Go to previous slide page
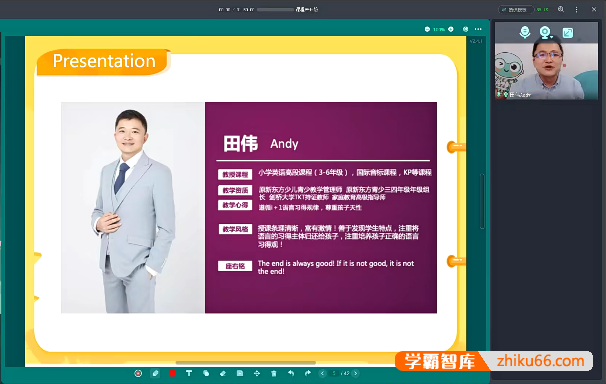Viewport: 606px width, 384px height. 322,373
